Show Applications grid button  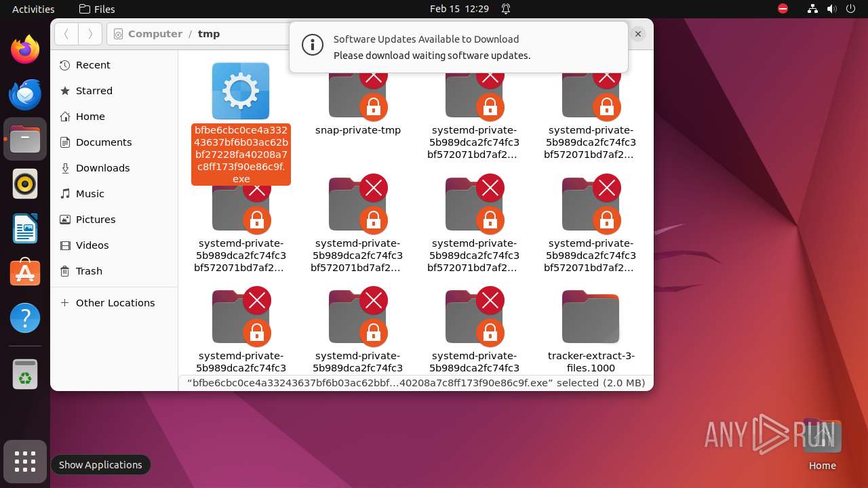[x=25, y=462]
